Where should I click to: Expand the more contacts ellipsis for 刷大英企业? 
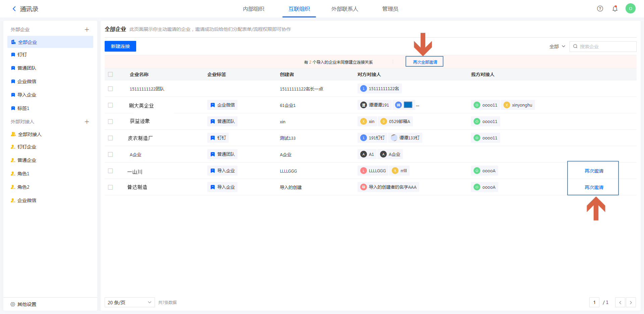tap(418, 105)
